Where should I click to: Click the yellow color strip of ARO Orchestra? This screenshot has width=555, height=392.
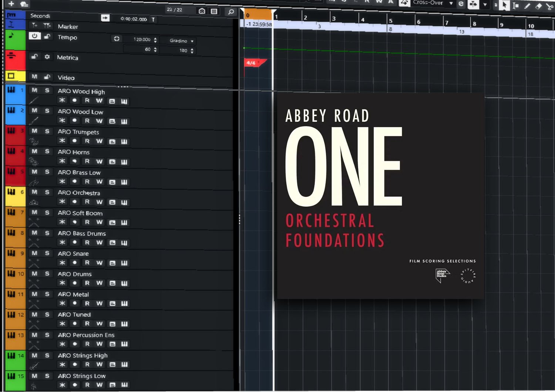[x=15, y=197]
